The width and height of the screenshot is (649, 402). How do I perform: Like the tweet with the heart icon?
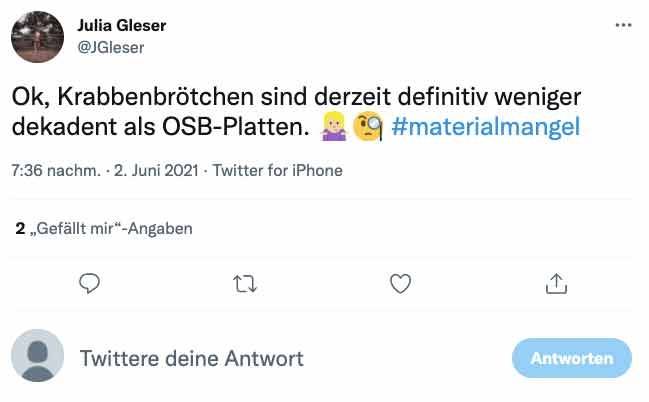click(x=400, y=284)
